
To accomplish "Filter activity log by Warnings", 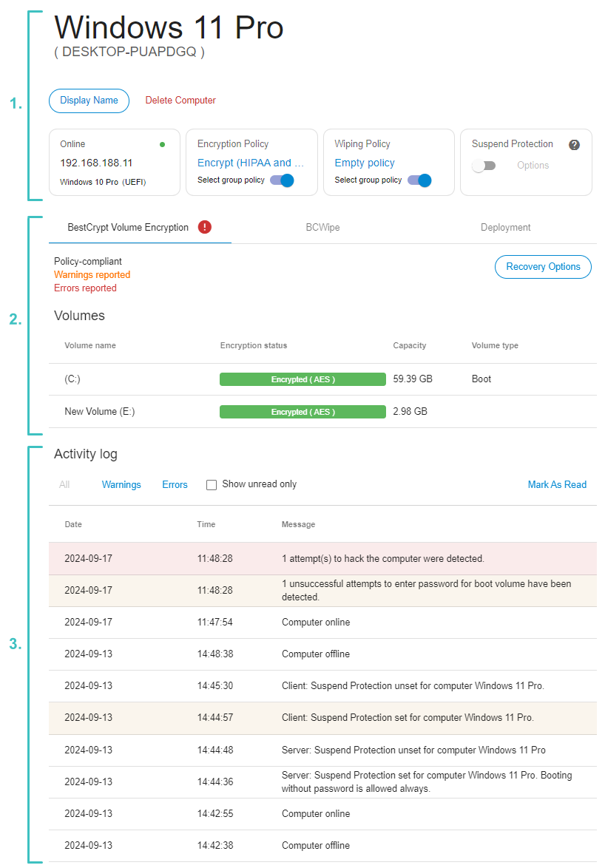I will coord(121,484).
